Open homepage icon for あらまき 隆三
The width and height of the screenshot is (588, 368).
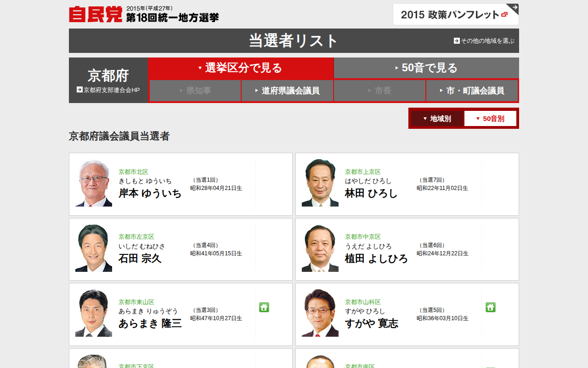pos(264,307)
